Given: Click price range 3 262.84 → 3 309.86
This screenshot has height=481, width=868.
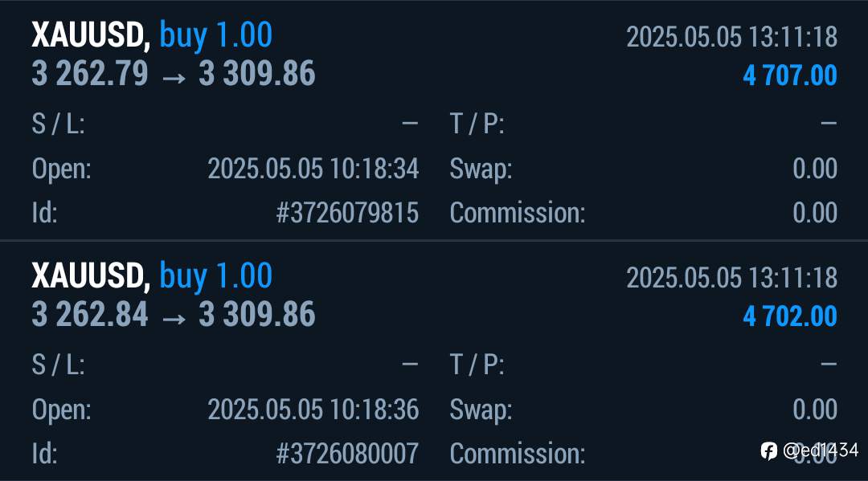Looking at the screenshot, I should 174,315.
